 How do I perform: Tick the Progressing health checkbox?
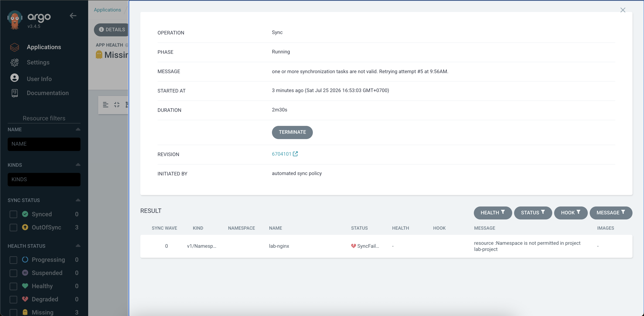[x=13, y=260]
